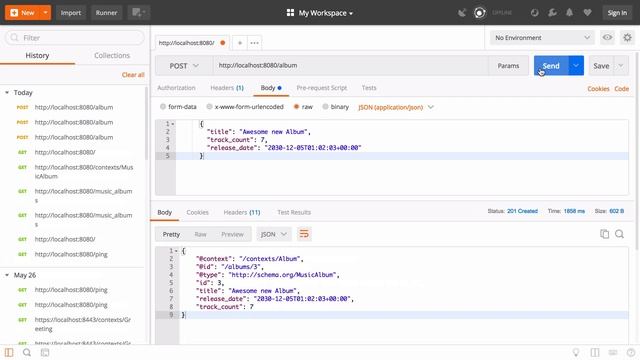
Task: Open the Postman refresh/updates icon
Action: (x=534, y=13)
